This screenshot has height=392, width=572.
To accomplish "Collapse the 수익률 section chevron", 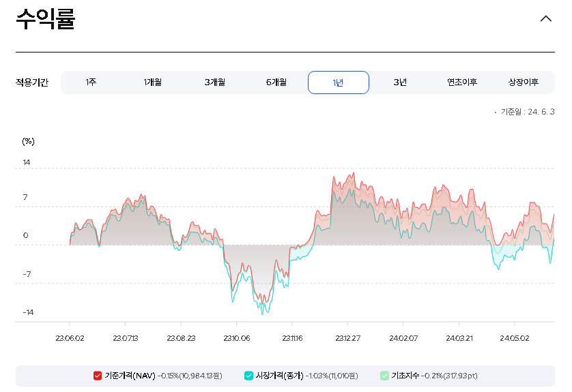I will [x=546, y=19].
